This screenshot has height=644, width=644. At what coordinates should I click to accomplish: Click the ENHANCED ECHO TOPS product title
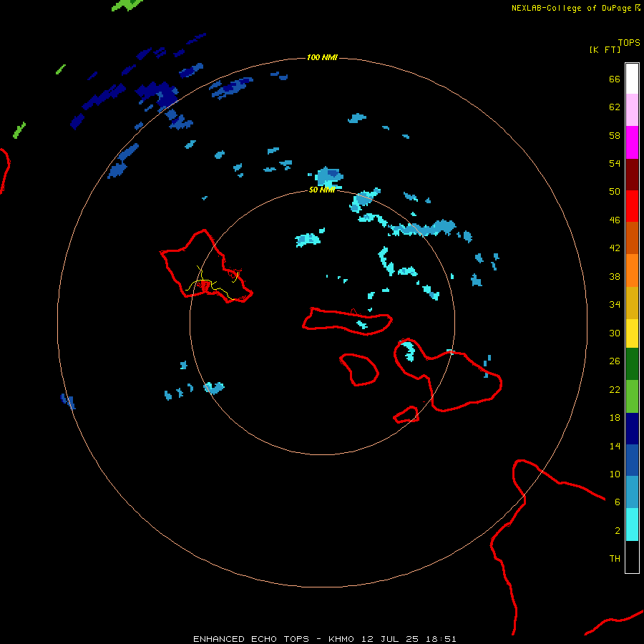[x=250, y=639]
